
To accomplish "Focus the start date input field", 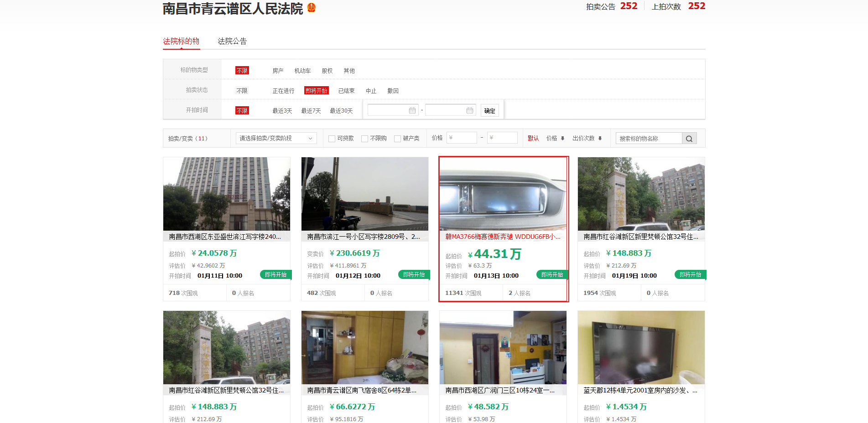I will click(393, 110).
